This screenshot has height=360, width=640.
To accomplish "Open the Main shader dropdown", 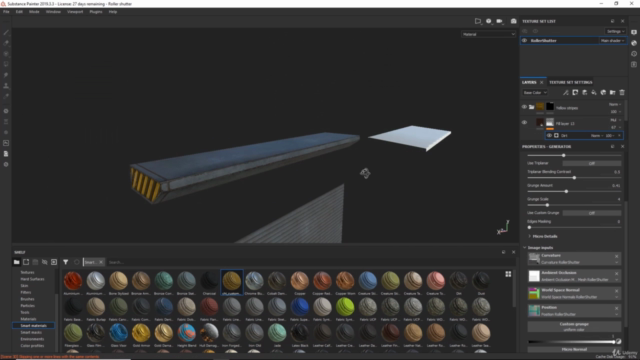I will pyautogui.click(x=612, y=40).
